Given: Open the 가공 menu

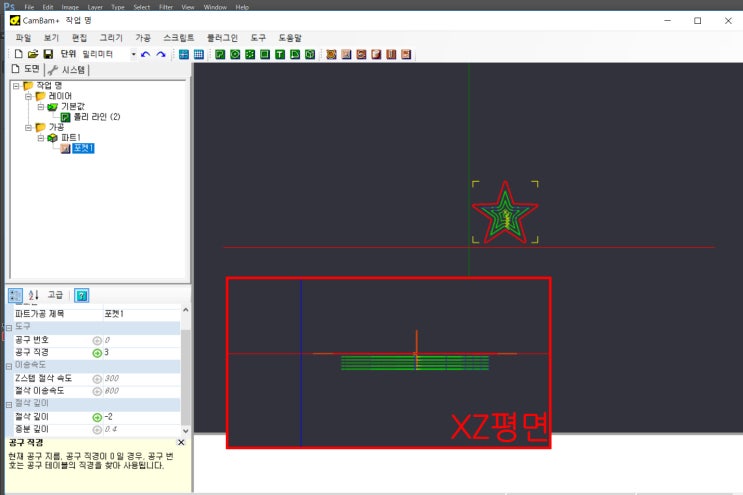Looking at the screenshot, I should 143,38.
